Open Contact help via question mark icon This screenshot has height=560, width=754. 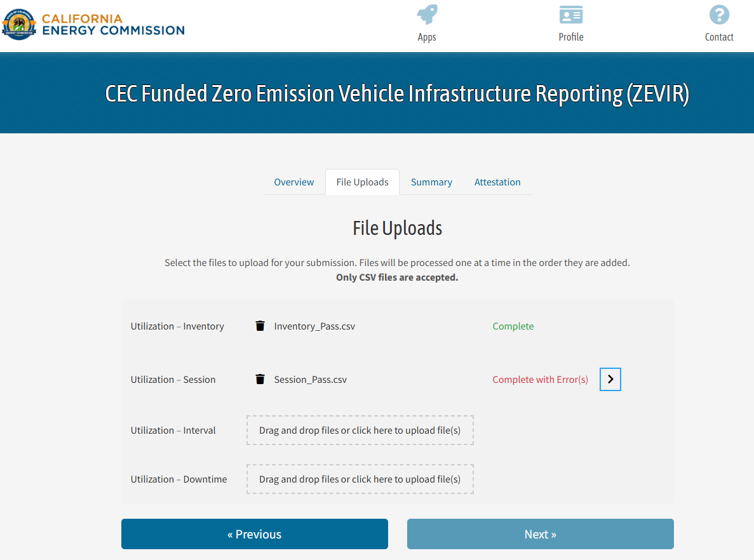click(x=718, y=14)
